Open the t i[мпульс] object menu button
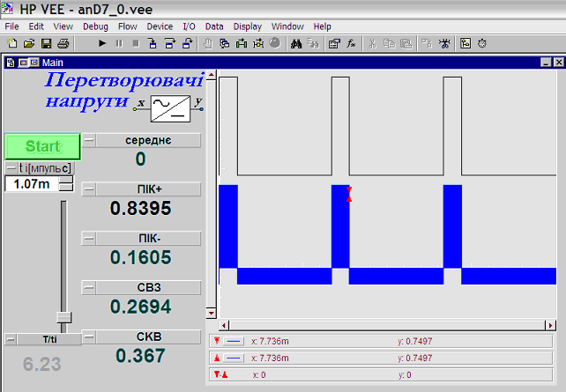The image size is (566, 392). (11, 168)
